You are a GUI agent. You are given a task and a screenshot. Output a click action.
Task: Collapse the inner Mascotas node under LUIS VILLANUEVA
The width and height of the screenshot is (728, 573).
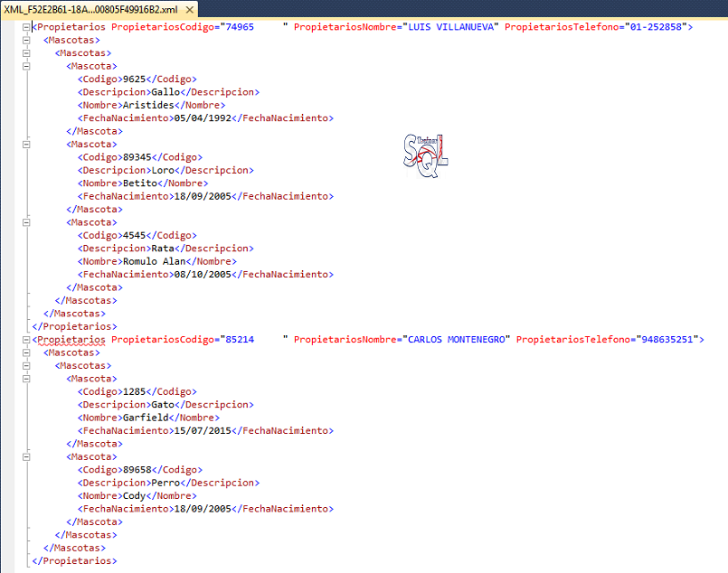[26, 53]
